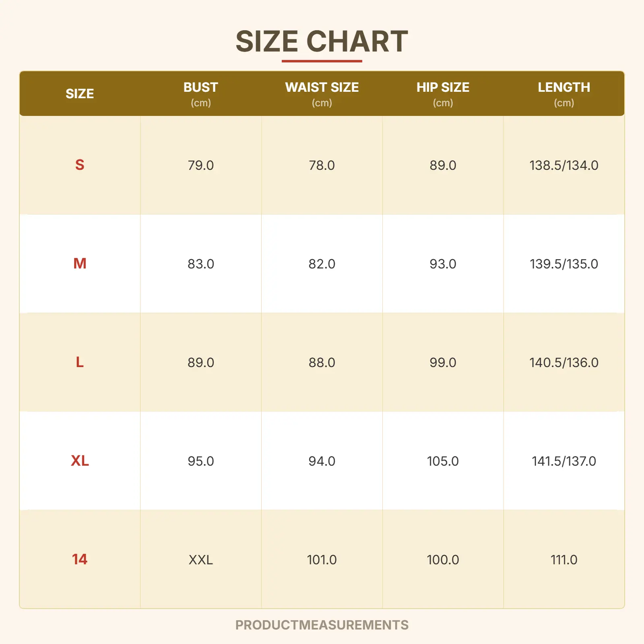Click the BUST column header
The width and height of the screenshot is (644, 644).
click(200, 87)
